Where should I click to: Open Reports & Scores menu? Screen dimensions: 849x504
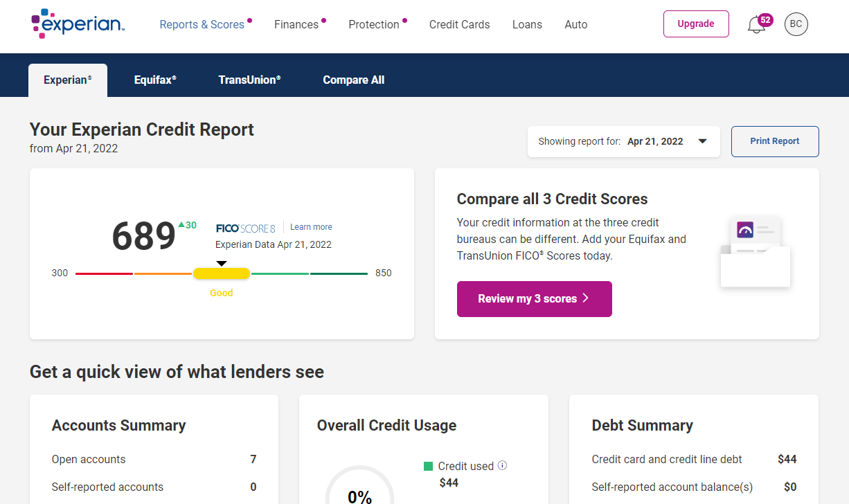(x=202, y=24)
